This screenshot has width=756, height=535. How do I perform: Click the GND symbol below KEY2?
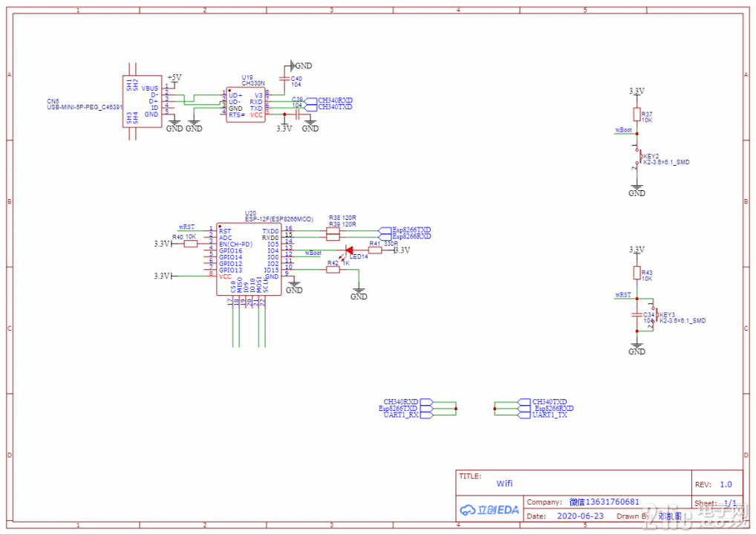point(637,190)
